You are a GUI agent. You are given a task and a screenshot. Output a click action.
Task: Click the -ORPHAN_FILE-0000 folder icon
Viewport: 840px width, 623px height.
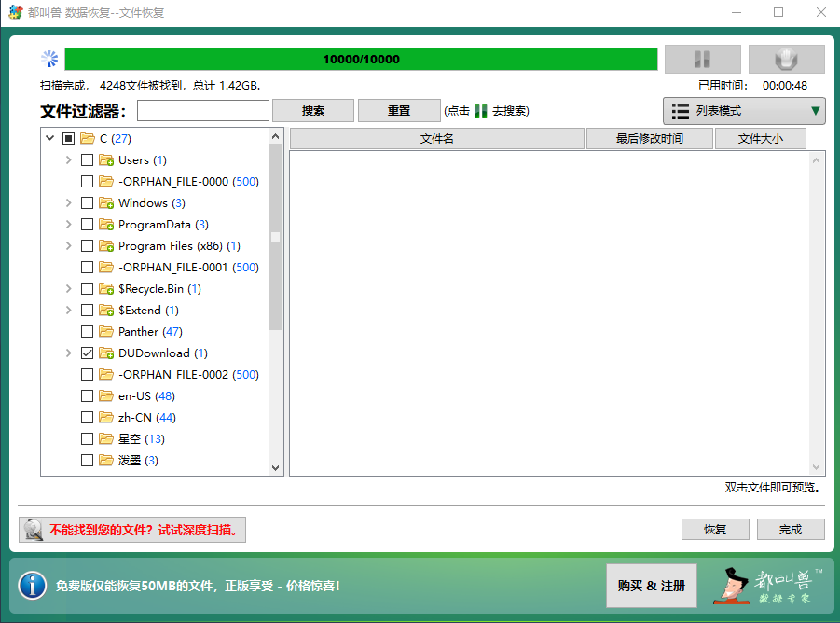[x=106, y=182]
